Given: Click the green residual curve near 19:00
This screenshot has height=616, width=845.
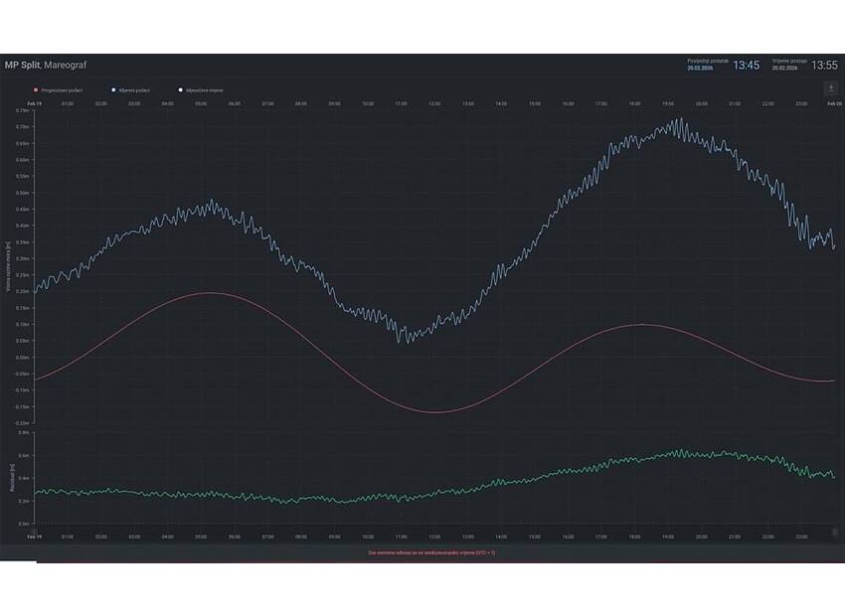Looking at the screenshot, I should tap(668, 454).
